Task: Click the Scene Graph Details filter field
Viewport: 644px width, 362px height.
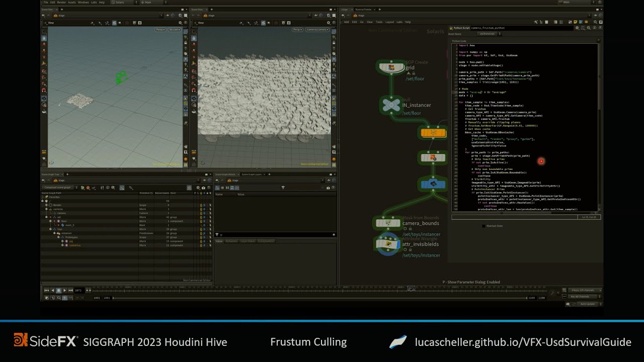Action: [x=276, y=235]
